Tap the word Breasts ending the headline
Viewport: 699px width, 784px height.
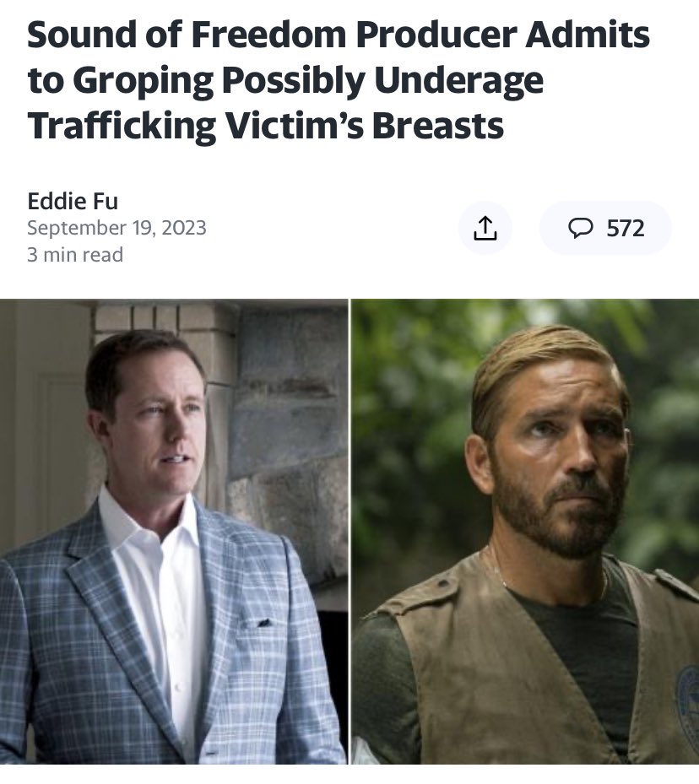(x=437, y=126)
